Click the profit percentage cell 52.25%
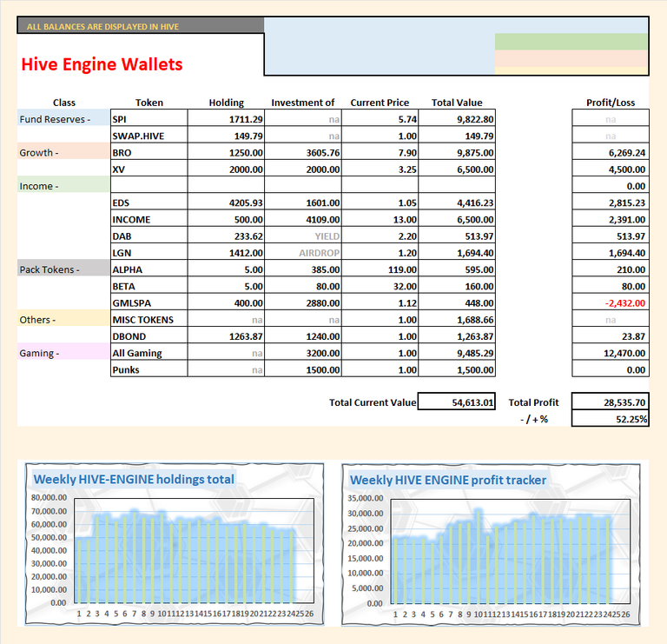 (611, 418)
